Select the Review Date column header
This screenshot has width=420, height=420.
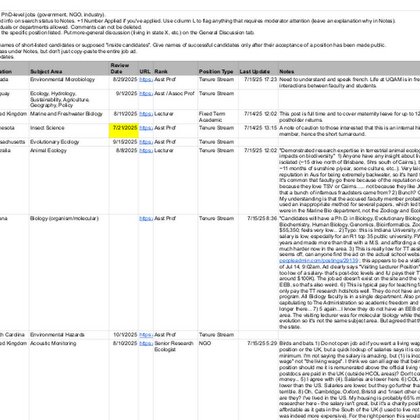pos(124,68)
